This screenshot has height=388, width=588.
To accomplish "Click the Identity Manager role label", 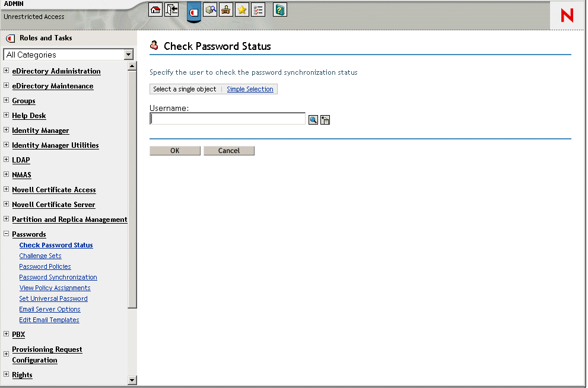I will tap(40, 131).
